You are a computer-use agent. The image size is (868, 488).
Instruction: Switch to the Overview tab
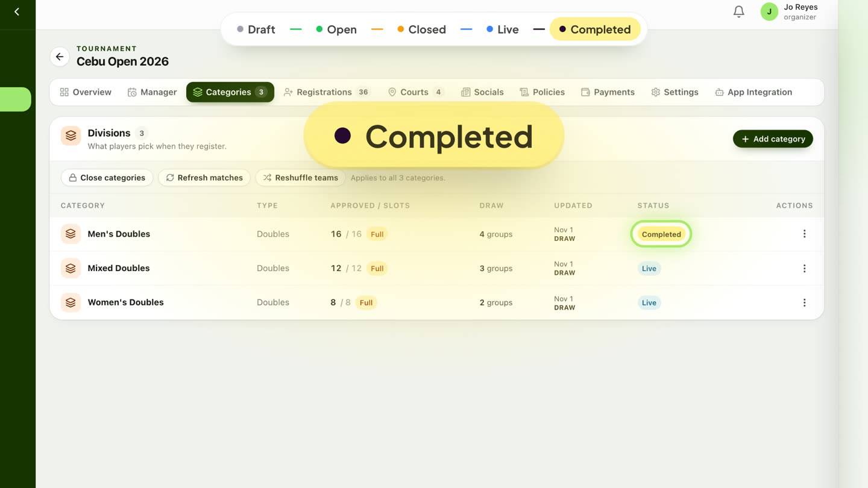click(x=86, y=92)
